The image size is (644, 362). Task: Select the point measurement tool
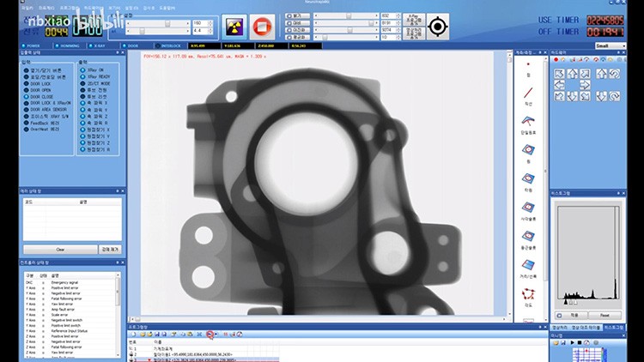pyautogui.click(x=529, y=65)
